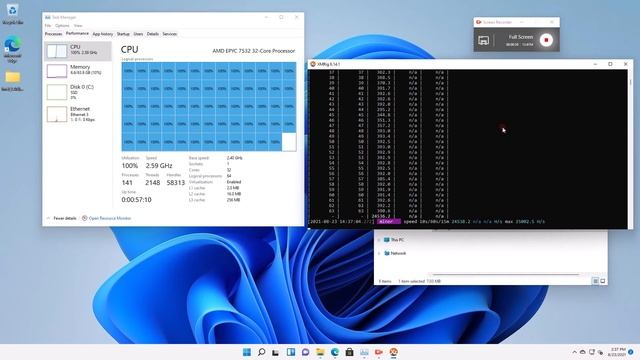Open the Recycle Bin desktop icon
Viewport: 640px width, 360px height.
click(x=12, y=13)
